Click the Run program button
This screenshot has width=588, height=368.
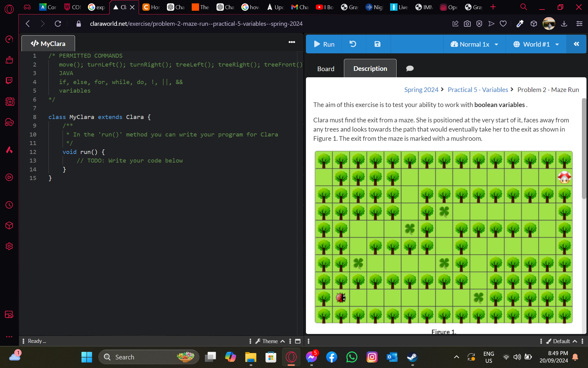[x=324, y=44]
